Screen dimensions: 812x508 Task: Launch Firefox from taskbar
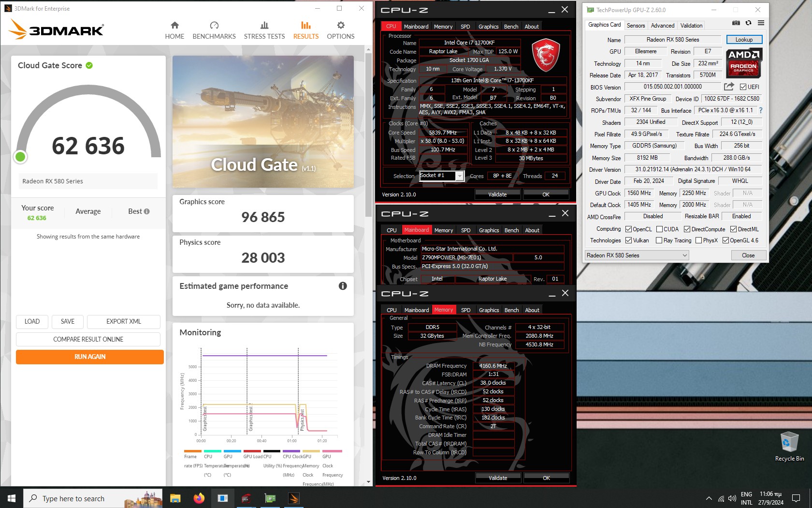coord(199,498)
